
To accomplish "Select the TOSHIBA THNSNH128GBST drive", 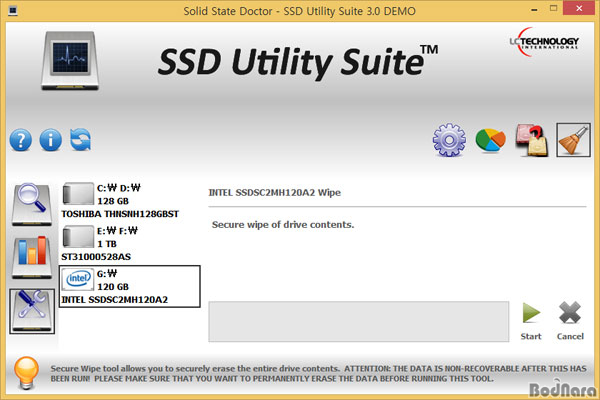I will (129, 201).
